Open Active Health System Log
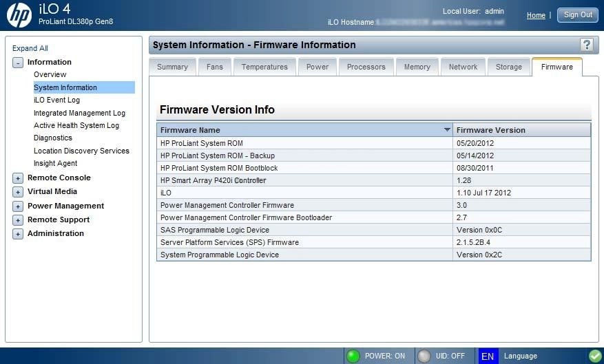 coord(76,125)
